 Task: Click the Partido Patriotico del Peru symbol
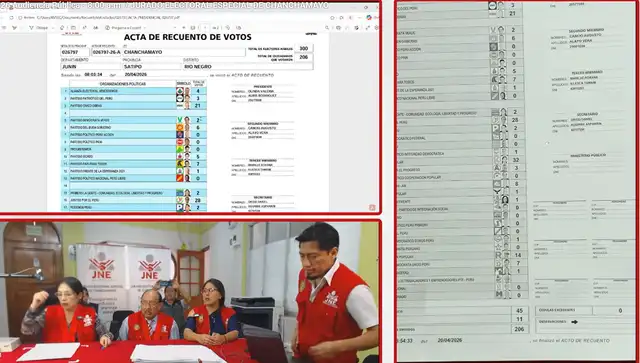coord(180,98)
